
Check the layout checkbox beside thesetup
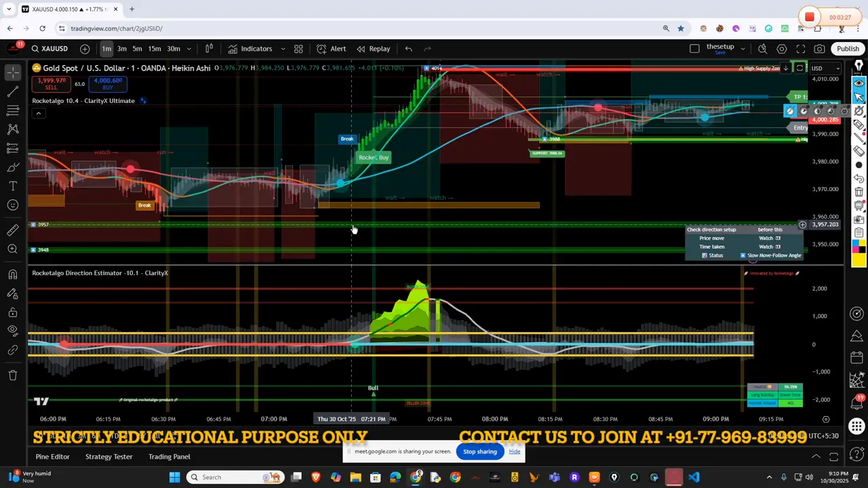[x=695, y=48]
